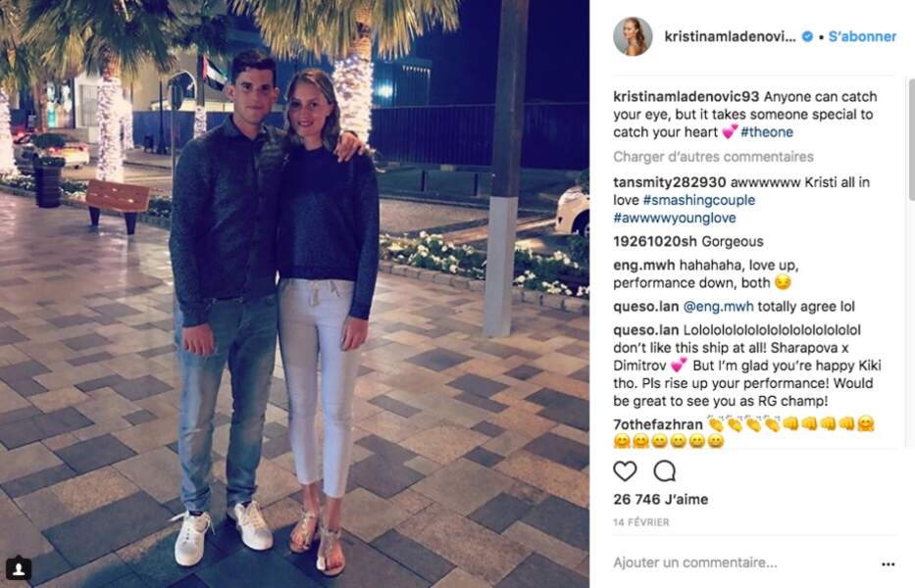The image size is (915, 588).
Task: Click the verified badge beside username
Action: point(808,37)
